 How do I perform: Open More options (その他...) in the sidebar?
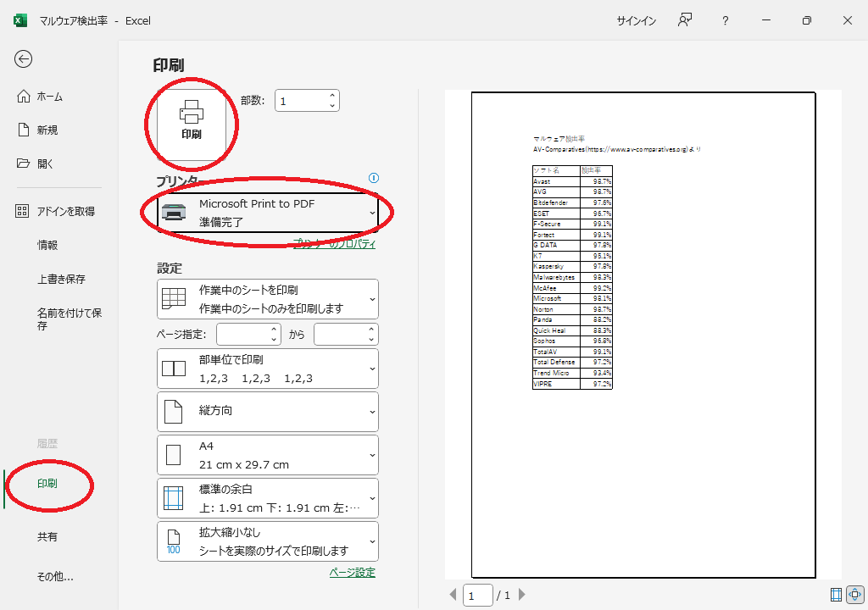[x=58, y=576]
